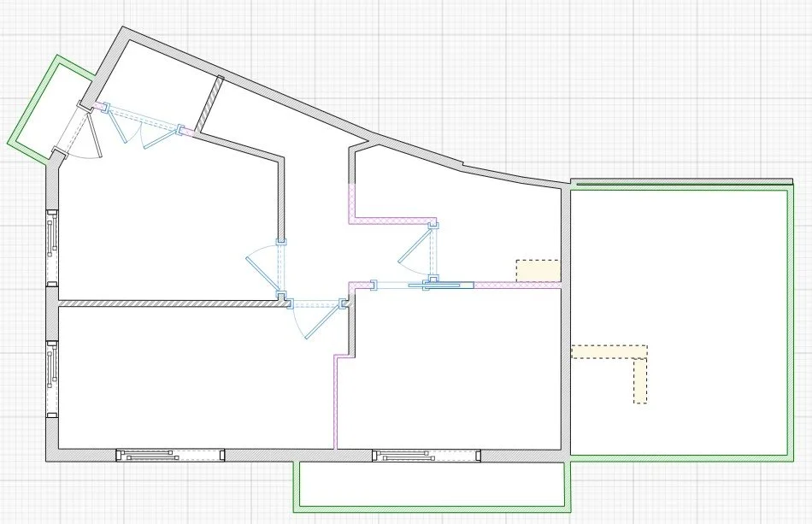
Task: Select the pink horizontal wall above the upper-right door
Action: pyautogui.click(x=392, y=221)
